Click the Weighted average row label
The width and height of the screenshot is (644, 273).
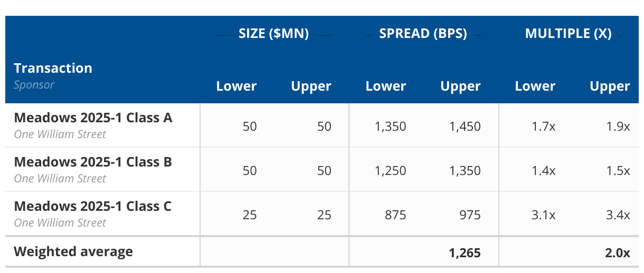click(x=73, y=251)
